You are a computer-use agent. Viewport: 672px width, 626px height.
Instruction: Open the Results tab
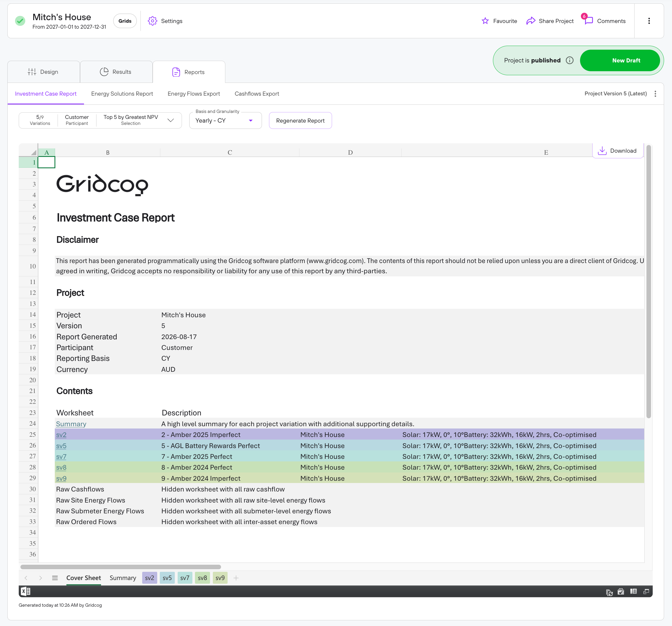[x=116, y=72]
